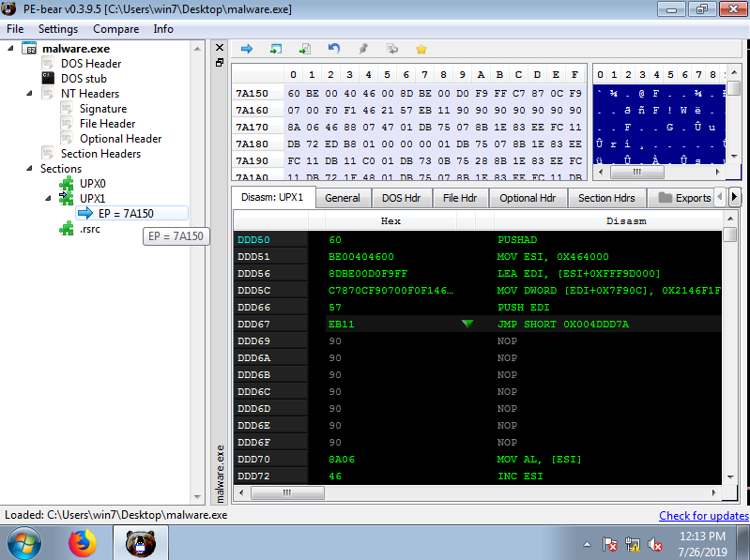
Task: Show hidden tray icons arrow
Action: pos(587,544)
